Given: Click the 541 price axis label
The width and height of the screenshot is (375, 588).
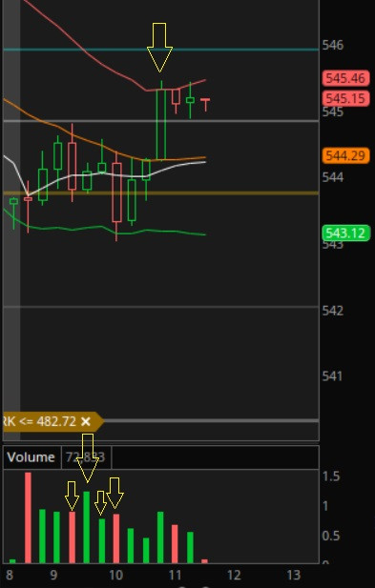Looking at the screenshot, I should [332, 376].
